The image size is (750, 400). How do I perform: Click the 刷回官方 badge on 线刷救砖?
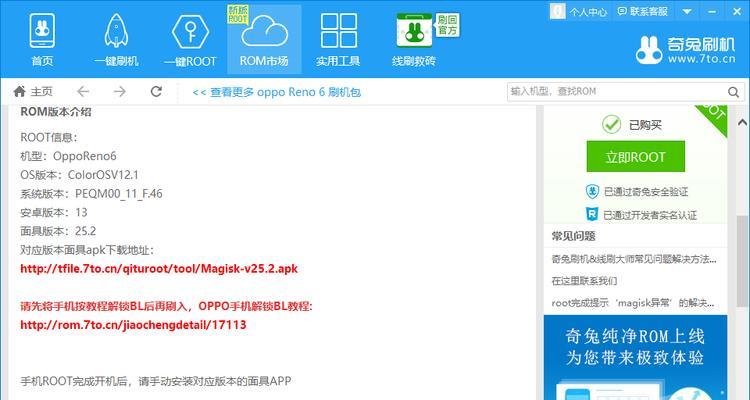[447, 25]
